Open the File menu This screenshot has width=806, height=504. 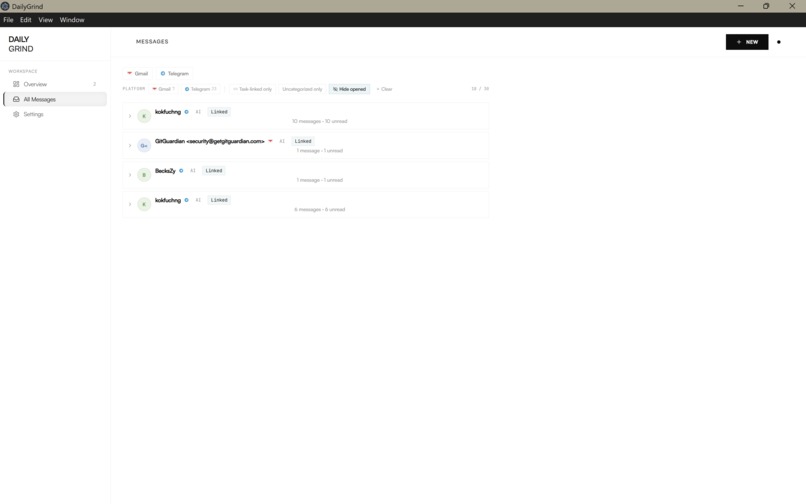tap(8, 20)
